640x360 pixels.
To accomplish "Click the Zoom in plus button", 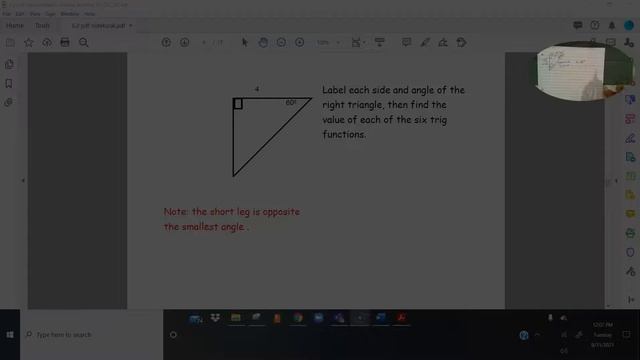I will (x=300, y=42).
